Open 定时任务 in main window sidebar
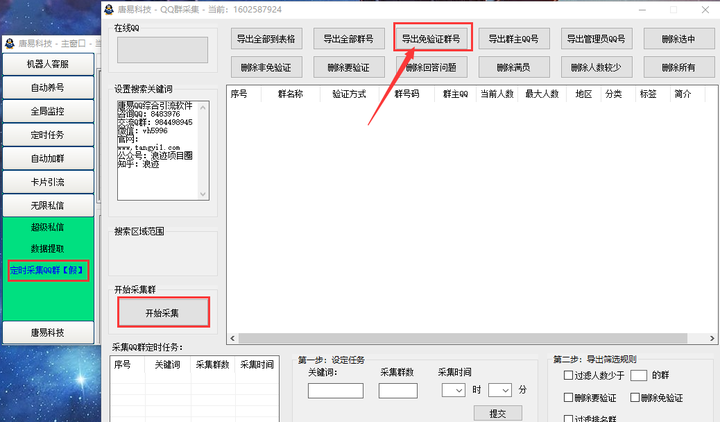 (x=48, y=135)
